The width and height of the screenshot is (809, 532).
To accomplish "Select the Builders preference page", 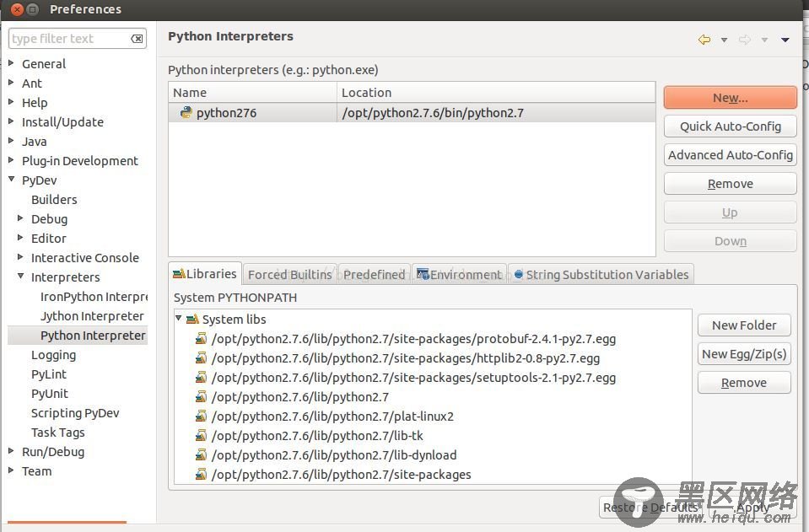I will (54, 200).
